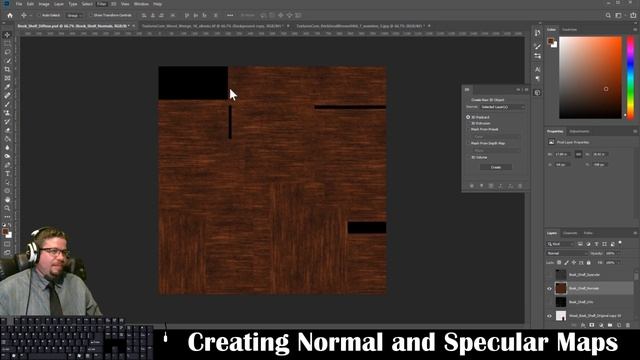Select the Clone Stamp tool
This screenshot has width=640, height=360.
pyautogui.click(x=7, y=113)
